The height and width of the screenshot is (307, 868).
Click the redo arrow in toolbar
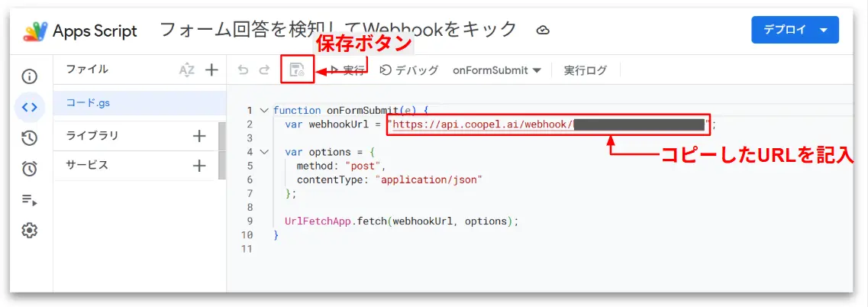(265, 70)
